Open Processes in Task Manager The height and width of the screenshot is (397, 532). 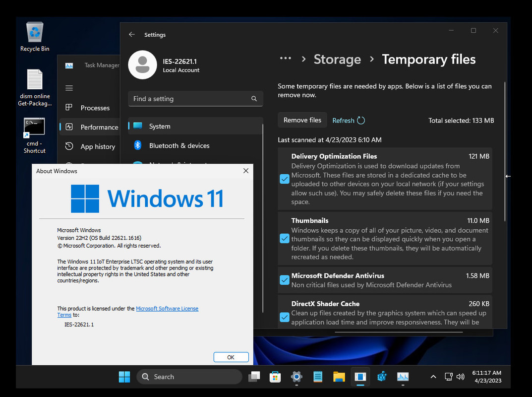(x=90, y=108)
